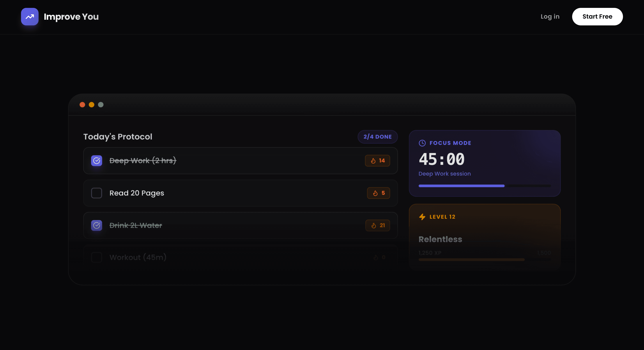Click the Improve You trending-arrow logo icon

point(30,16)
